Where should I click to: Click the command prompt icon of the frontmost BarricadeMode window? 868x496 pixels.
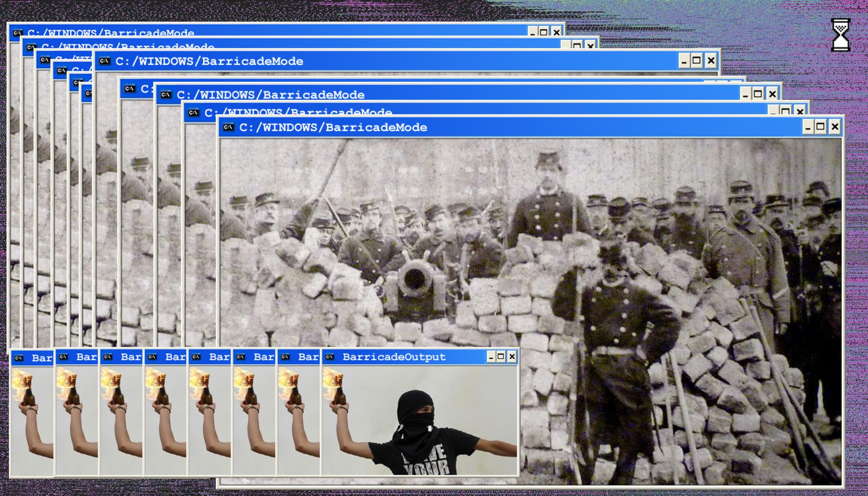coord(228,127)
